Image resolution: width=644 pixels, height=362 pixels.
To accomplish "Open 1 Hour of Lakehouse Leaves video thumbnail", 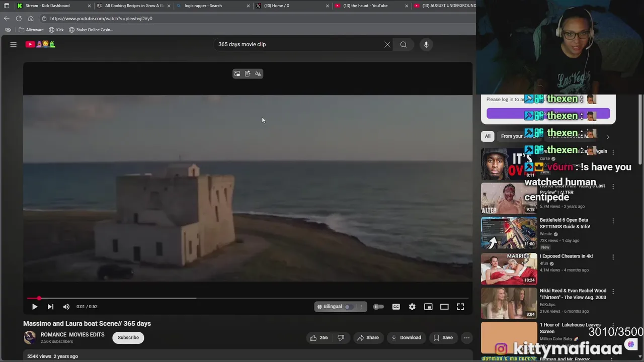I will 509,338.
